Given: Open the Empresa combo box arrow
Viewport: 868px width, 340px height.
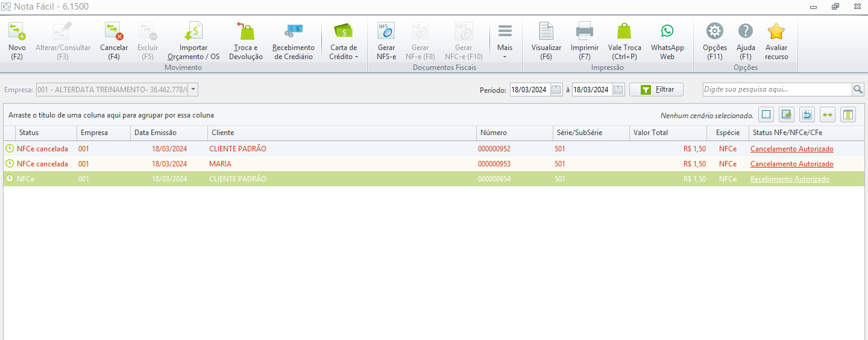Looking at the screenshot, I should (193, 90).
